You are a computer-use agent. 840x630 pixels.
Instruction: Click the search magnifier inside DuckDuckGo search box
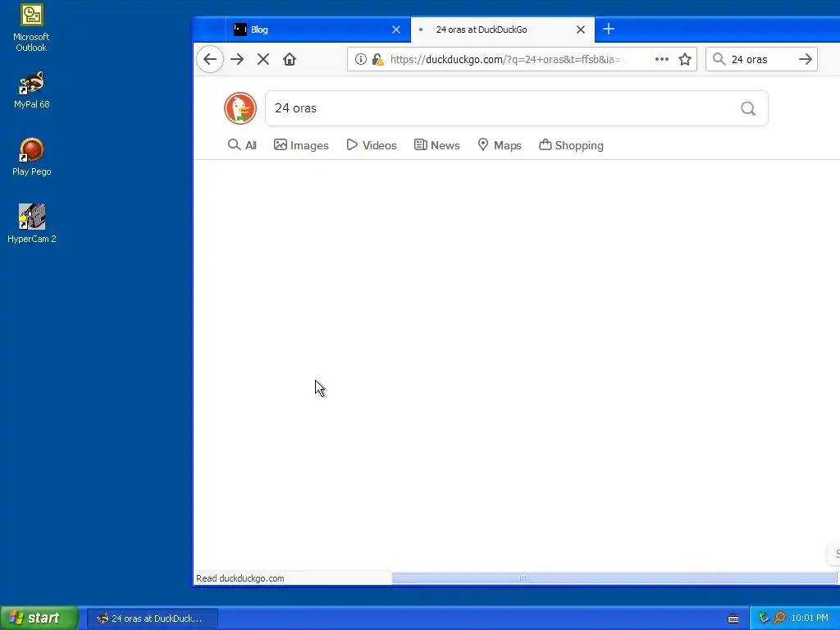click(x=748, y=109)
